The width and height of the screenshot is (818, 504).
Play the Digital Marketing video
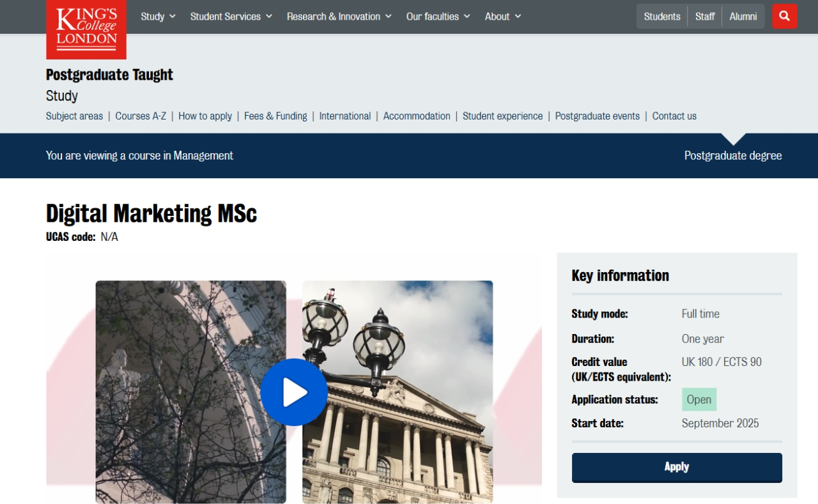coord(294,392)
